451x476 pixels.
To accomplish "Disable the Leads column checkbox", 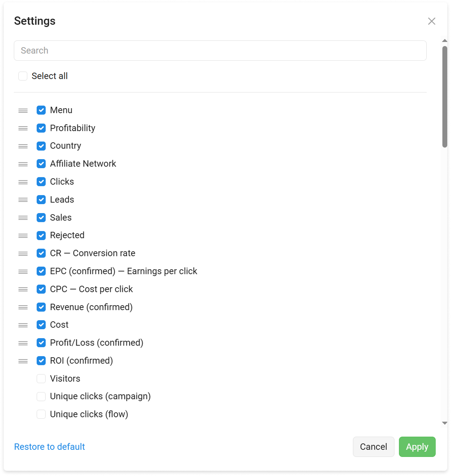I will tap(41, 200).
